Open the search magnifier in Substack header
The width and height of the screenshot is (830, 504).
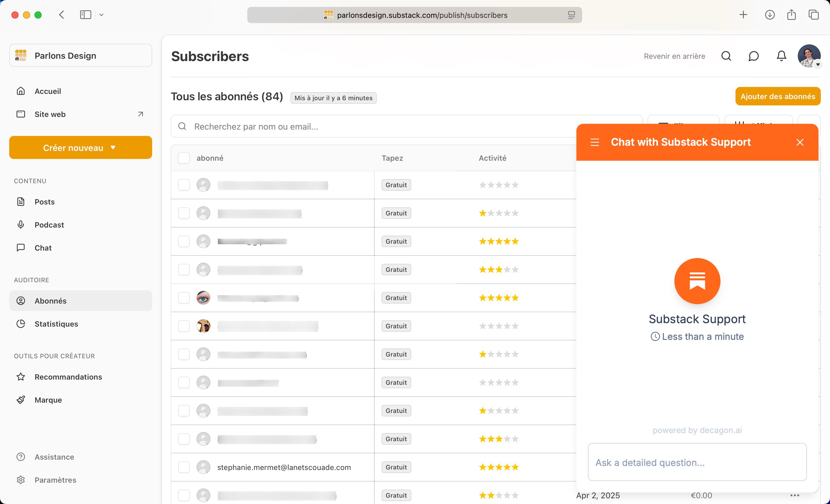point(726,56)
